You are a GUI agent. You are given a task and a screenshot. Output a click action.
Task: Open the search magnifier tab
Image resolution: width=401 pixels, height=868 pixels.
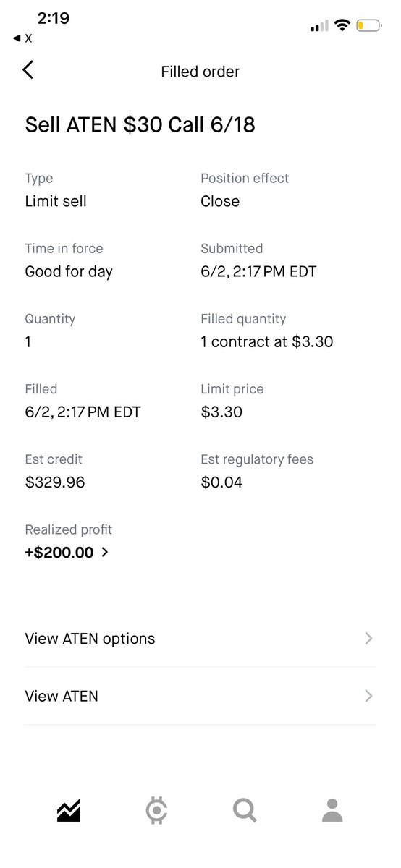(x=245, y=811)
